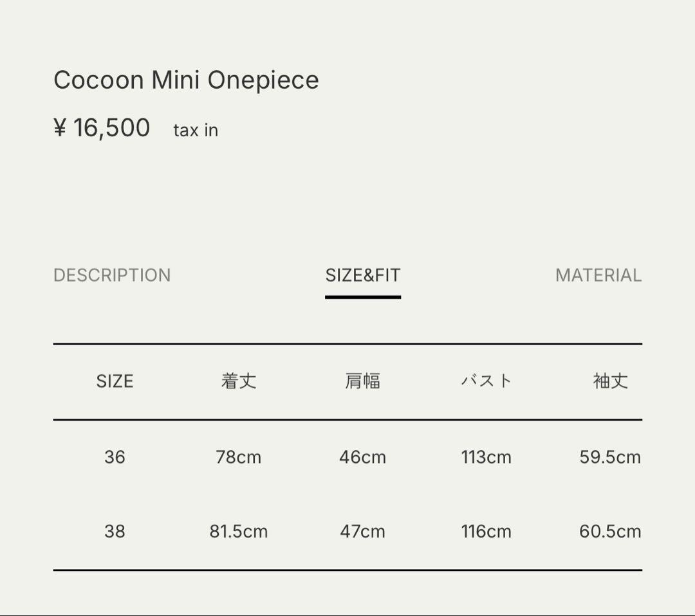Image resolution: width=695 pixels, height=616 pixels.
Task: Select the 着丈 column header
Action: click(x=239, y=381)
